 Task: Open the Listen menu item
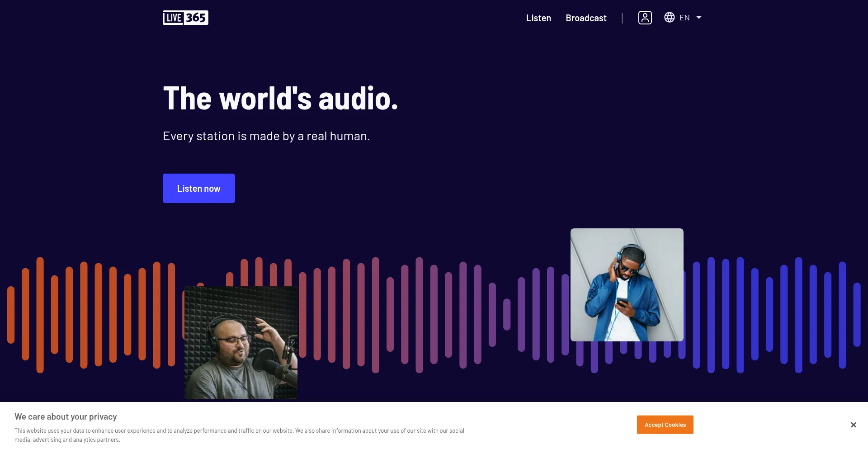pos(538,18)
